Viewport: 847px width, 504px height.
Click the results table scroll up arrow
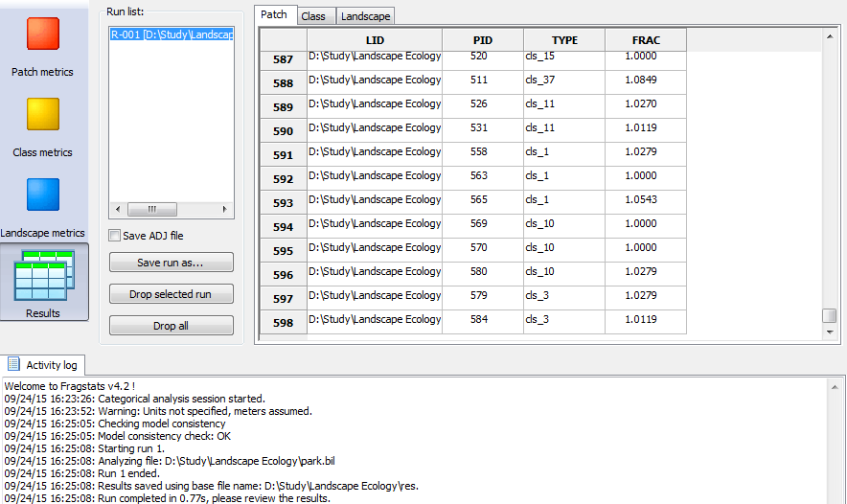tap(829, 36)
